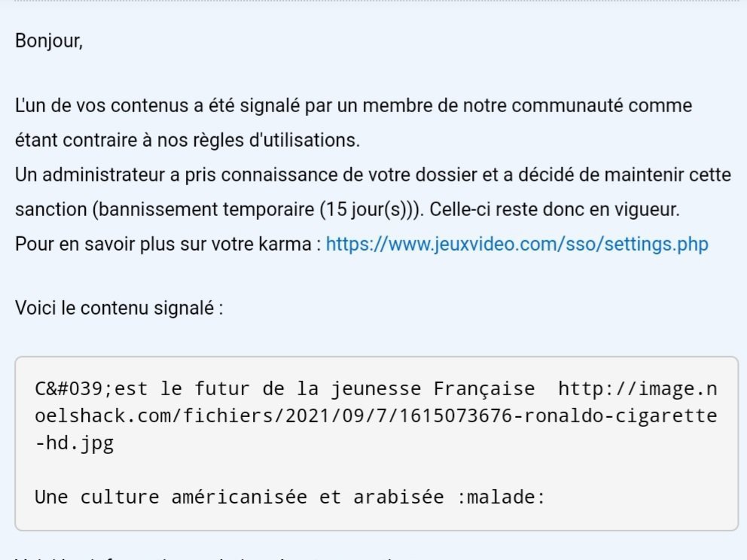
Task: Click the "Une culture américanisée et arabisée" line
Action: pos(240,497)
